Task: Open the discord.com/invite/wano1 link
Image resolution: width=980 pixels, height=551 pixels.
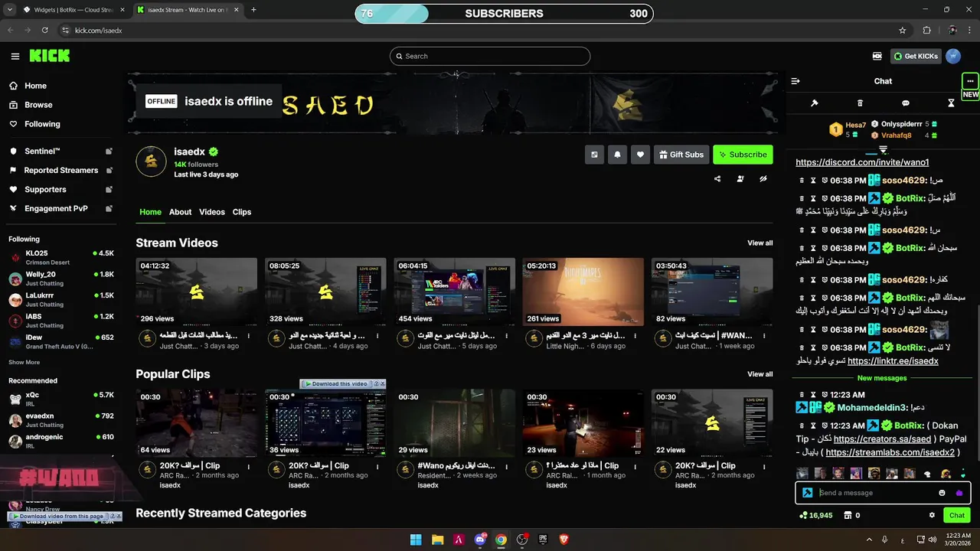Action: point(862,162)
